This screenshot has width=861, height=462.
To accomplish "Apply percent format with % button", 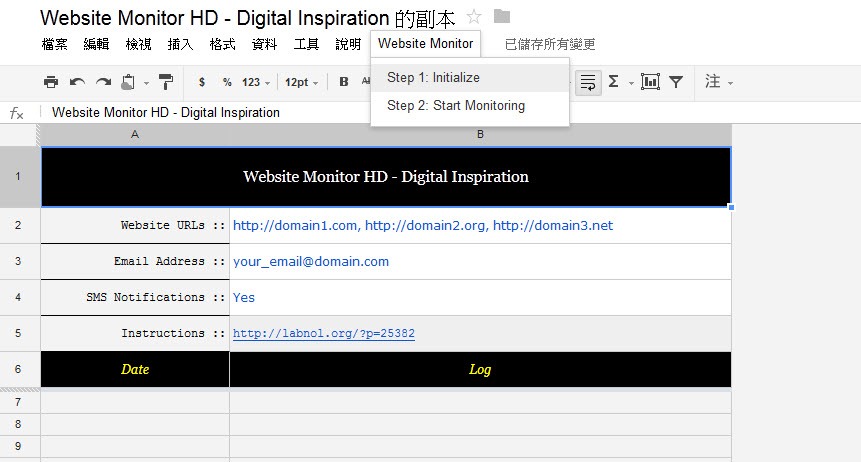I will click(x=227, y=82).
